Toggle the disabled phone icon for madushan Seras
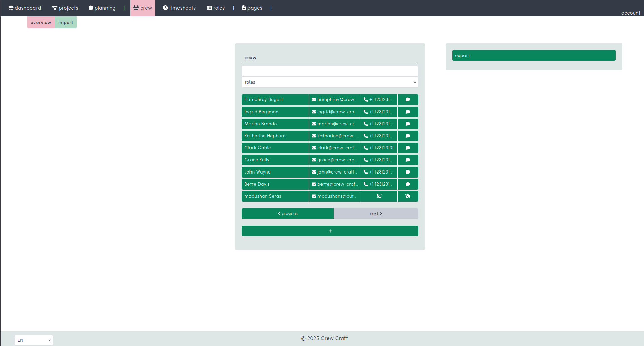The image size is (644, 346). 379,196
